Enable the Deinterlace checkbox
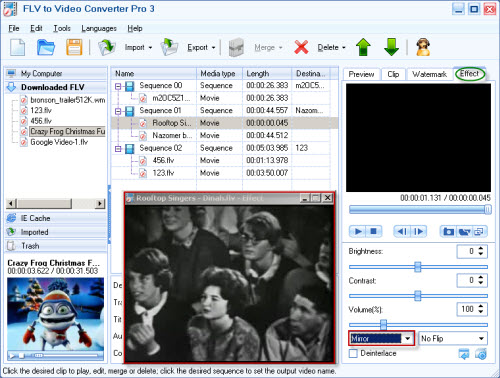Viewport: 500px width, 378px height. pyautogui.click(x=353, y=353)
